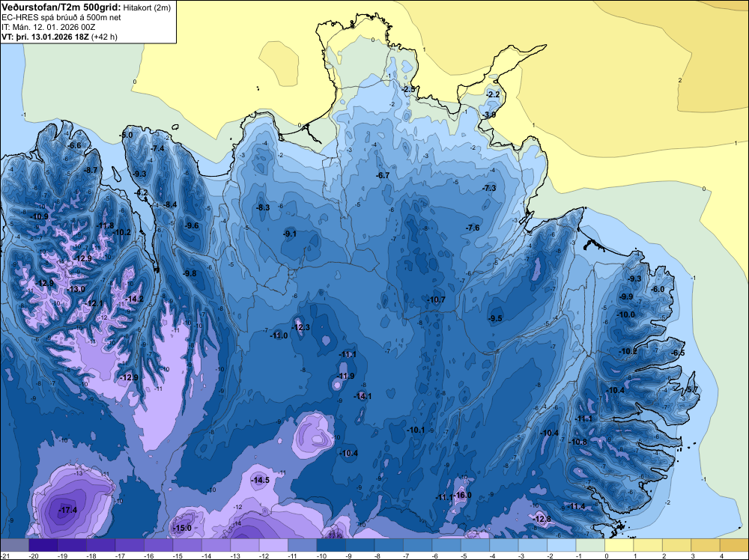749x560 pixels.
Task: Click the dark blue swatch between -10 and -9
Action: pos(332,545)
